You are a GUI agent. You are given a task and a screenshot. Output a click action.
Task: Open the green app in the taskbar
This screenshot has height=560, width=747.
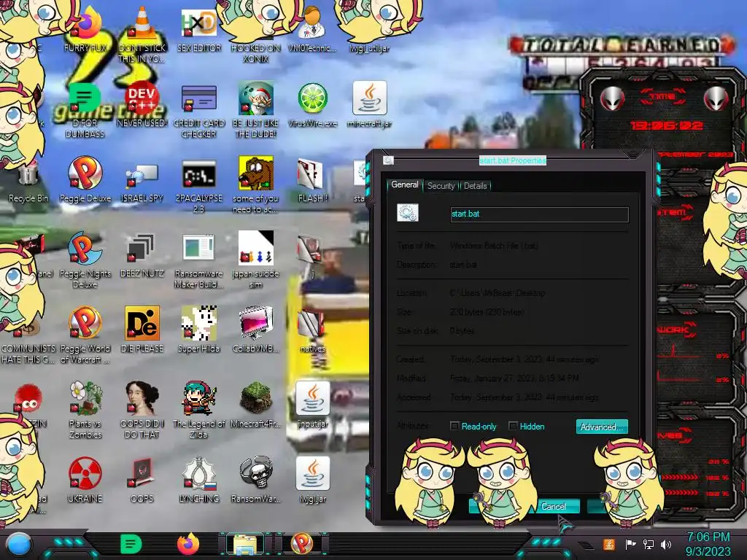coord(131,544)
